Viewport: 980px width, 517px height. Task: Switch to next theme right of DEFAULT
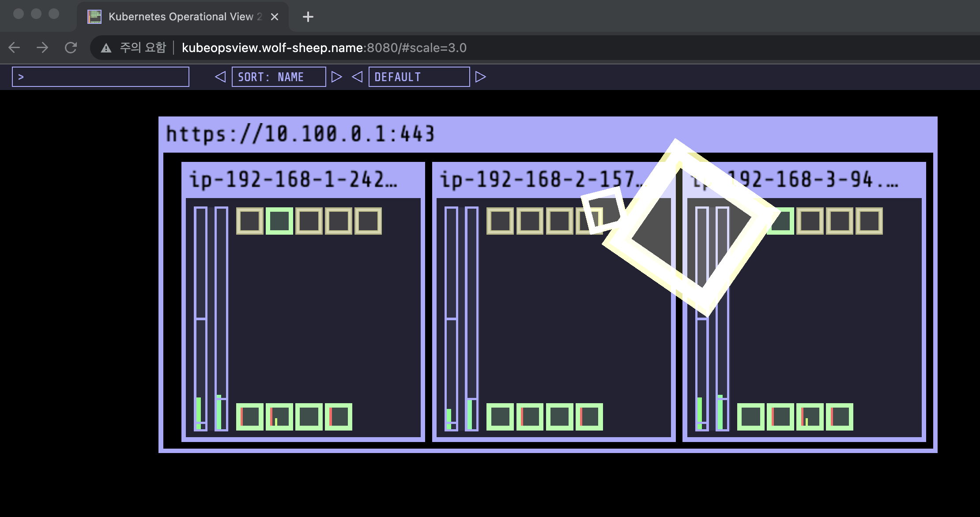480,77
